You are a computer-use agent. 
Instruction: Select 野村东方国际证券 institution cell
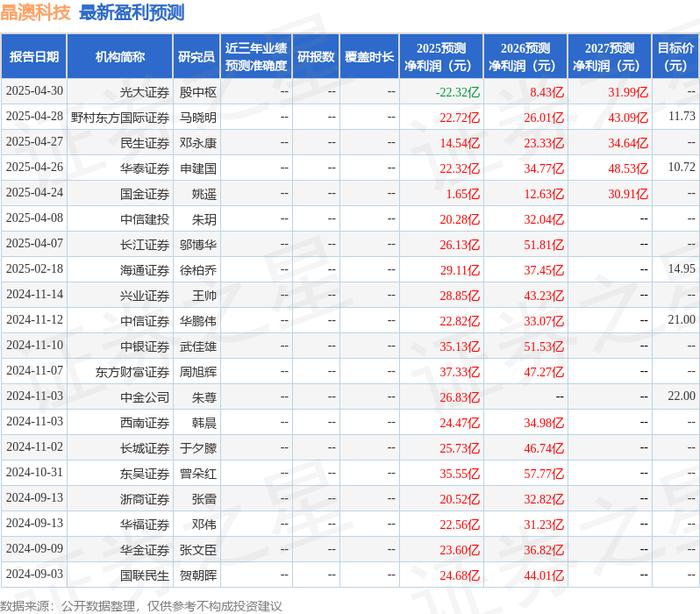[120, 118]
